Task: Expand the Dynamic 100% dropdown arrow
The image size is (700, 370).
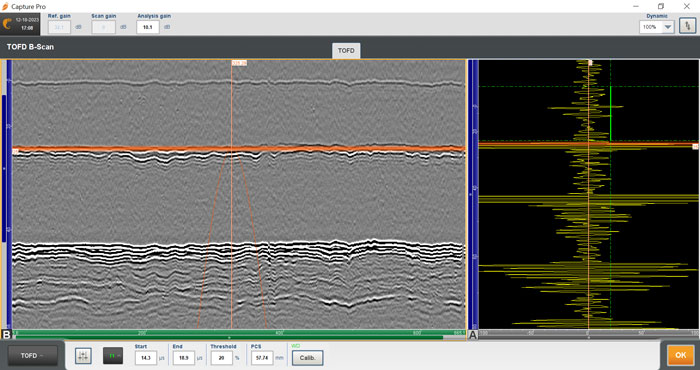Action: pyautogui.click(x=668, y=27)
